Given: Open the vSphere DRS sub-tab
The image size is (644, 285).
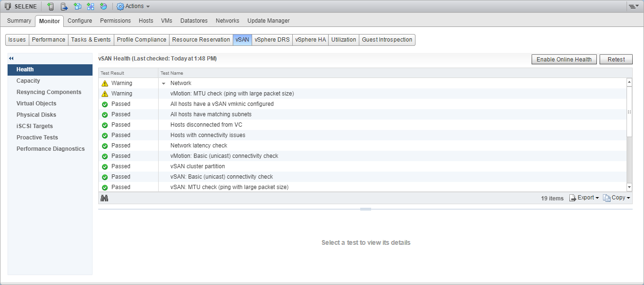Looking at the screenshot, I should click(272, 40).
